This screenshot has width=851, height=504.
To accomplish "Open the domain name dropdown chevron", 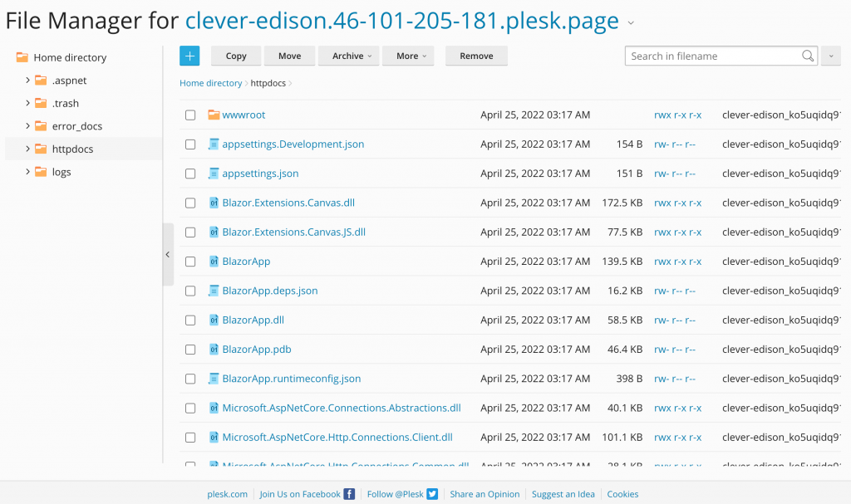I will [x=630, y=23].
